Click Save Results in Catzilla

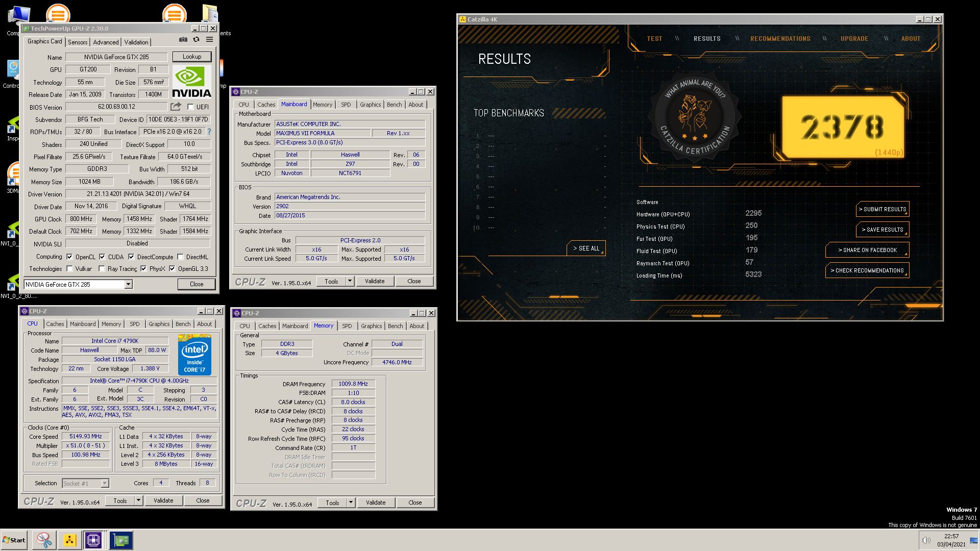(x=883, y=230)
